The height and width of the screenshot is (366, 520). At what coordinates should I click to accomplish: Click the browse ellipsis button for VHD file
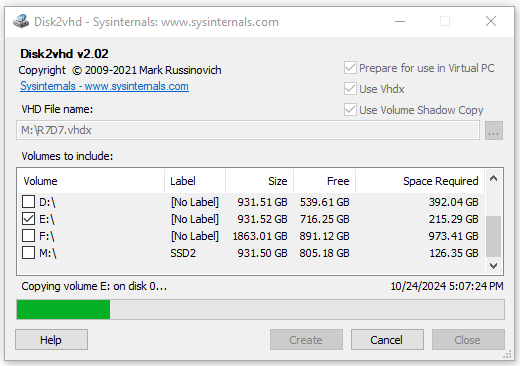[x=494, y=130]
